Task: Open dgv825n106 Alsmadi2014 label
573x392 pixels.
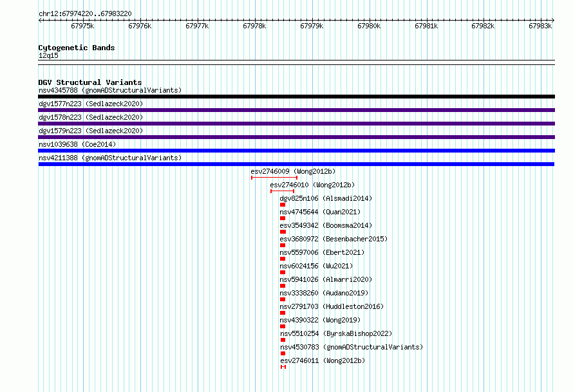Action: tap(326, 198)
